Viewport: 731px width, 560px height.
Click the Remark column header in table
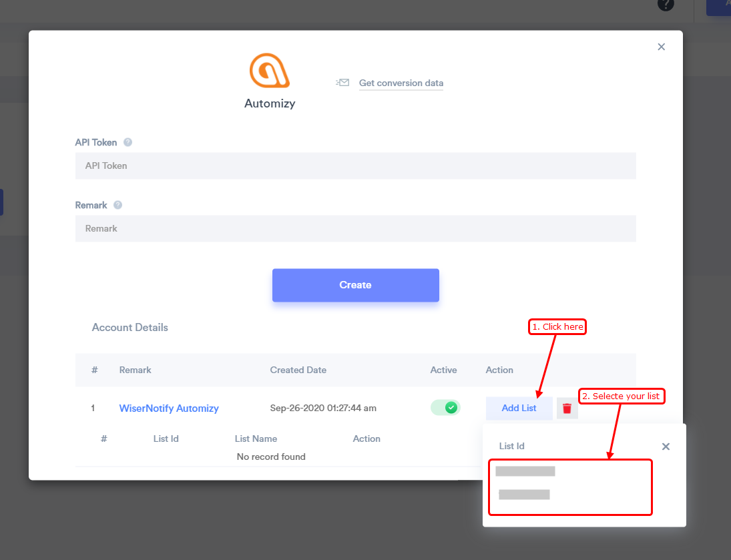pos(136,370)
